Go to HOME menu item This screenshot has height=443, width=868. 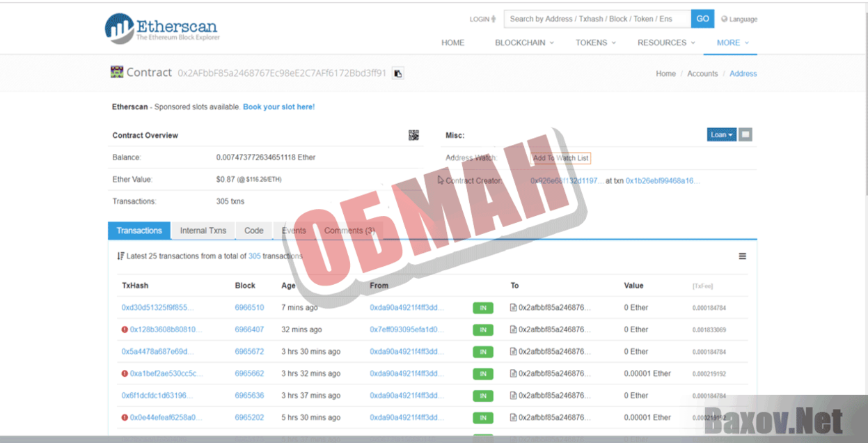point(452,42)
